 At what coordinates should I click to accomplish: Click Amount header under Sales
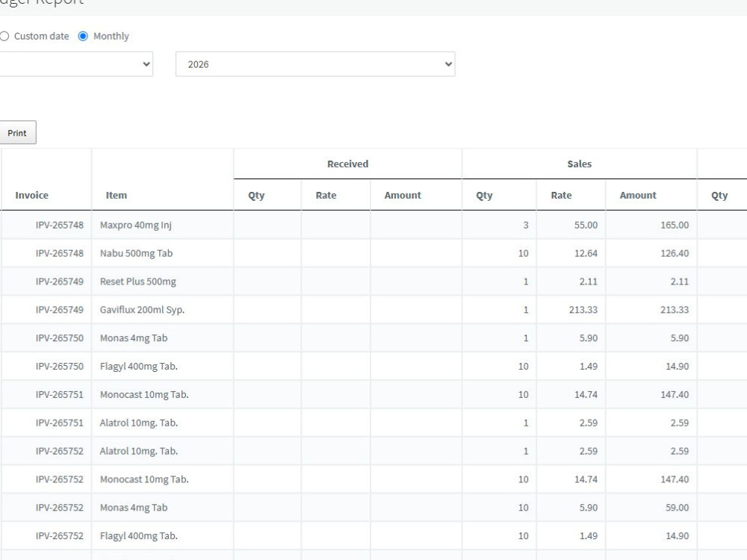point(638,195)
